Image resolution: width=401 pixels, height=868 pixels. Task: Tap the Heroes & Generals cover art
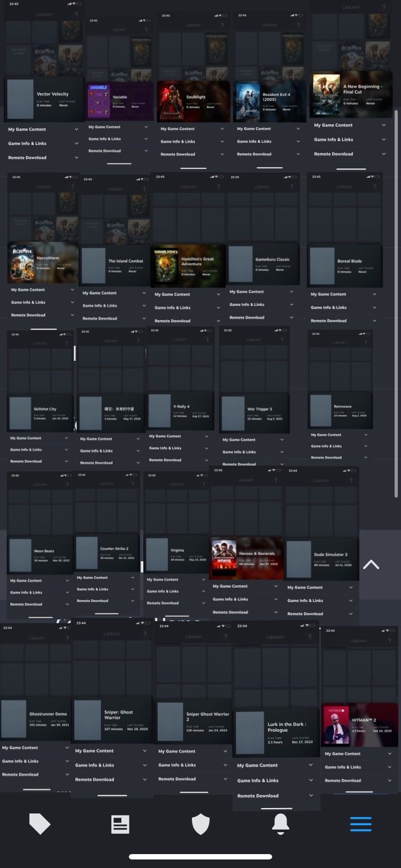click(223, 559)
